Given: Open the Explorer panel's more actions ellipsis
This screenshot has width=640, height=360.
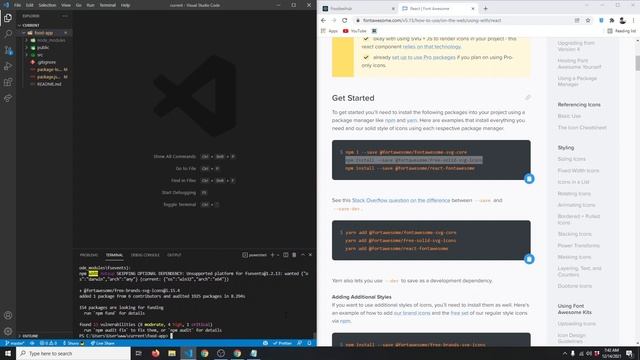Looking at the screenshot, I should click(64, 16).
